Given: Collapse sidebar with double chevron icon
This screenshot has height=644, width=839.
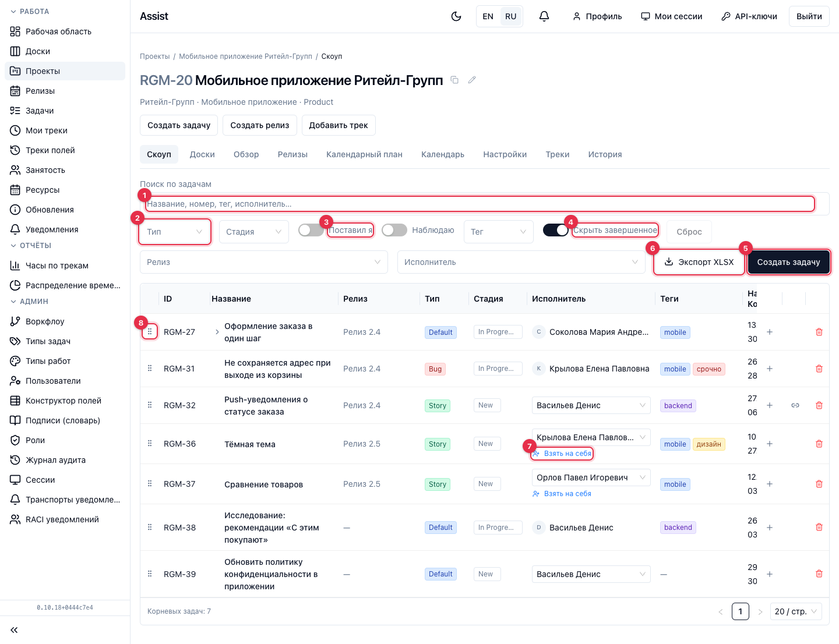Looking at the screenshot, I should tap(14, 630).
